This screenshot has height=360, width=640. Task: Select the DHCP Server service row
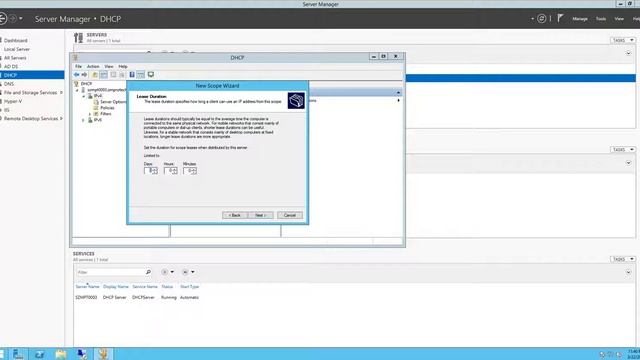point(137,298)
